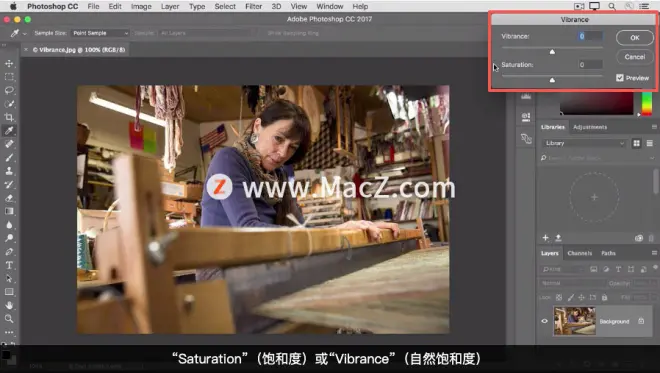Select the Move tool
660x373 pixels.
tap(9, 64)
